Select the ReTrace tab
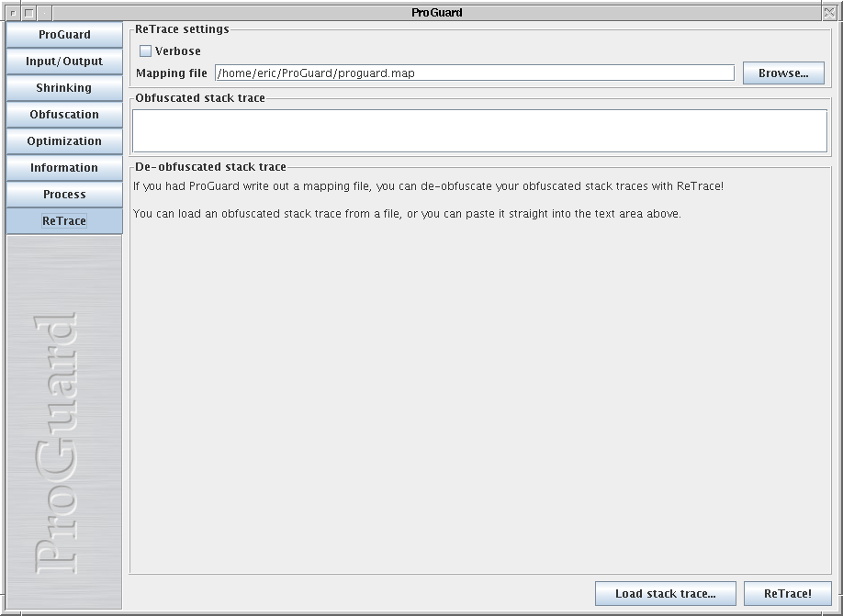The width and height of the screenshot is (843, 616). [64, 221]
